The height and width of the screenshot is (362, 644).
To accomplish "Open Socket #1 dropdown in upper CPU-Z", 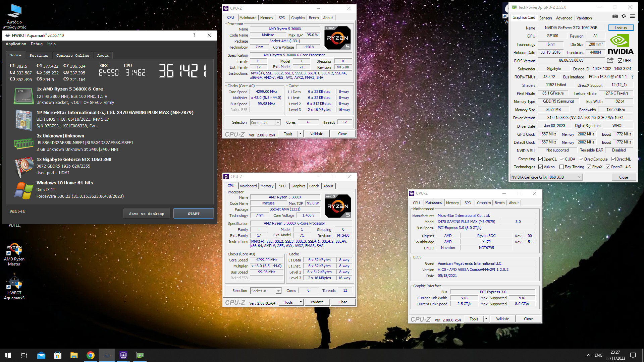I will pyautogui.click(x=265, y=123).
